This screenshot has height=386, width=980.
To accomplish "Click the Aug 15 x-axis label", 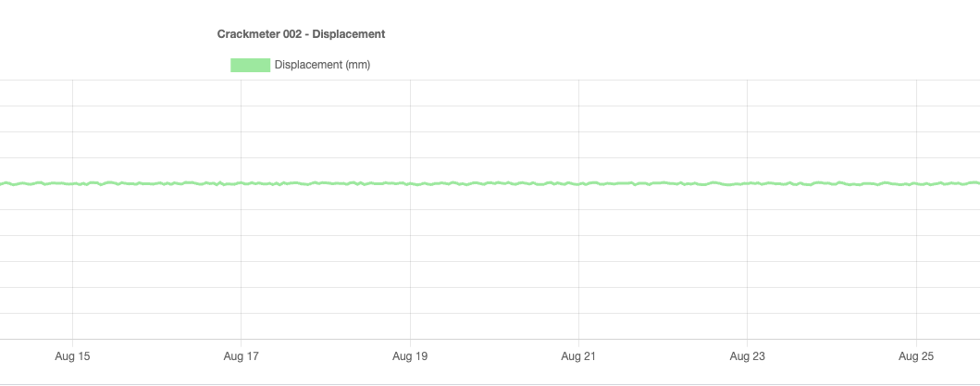I will [72, 355].
